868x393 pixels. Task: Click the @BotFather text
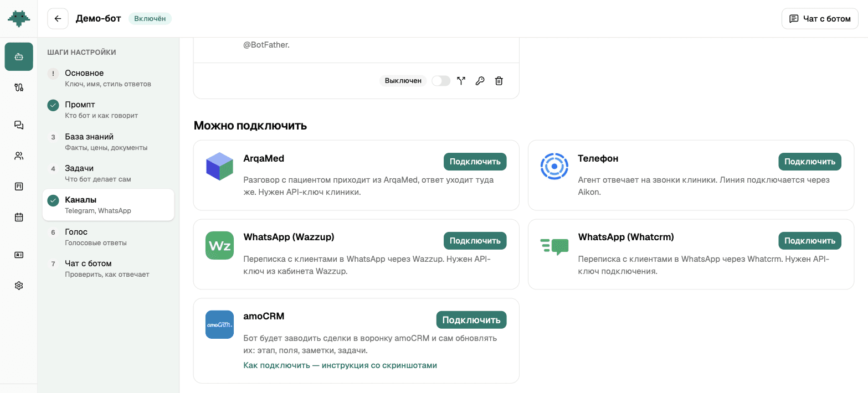(x=266, y=45)
